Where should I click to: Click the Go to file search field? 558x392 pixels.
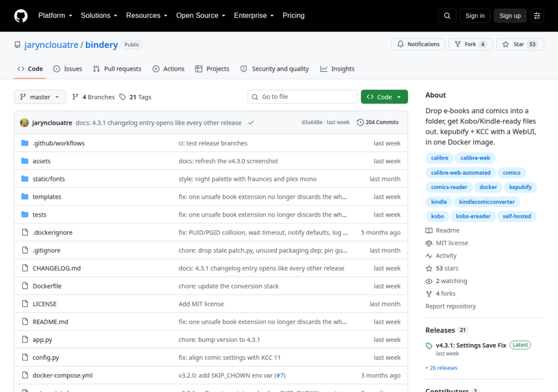(x=302, y=97)
